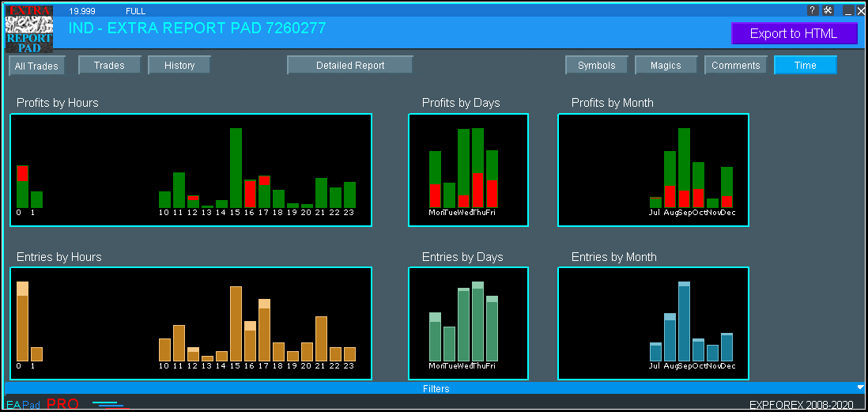This screenshot has width=868, height=412.
Task: Click the Sep bar in Entries by Month
Action: 684,322
